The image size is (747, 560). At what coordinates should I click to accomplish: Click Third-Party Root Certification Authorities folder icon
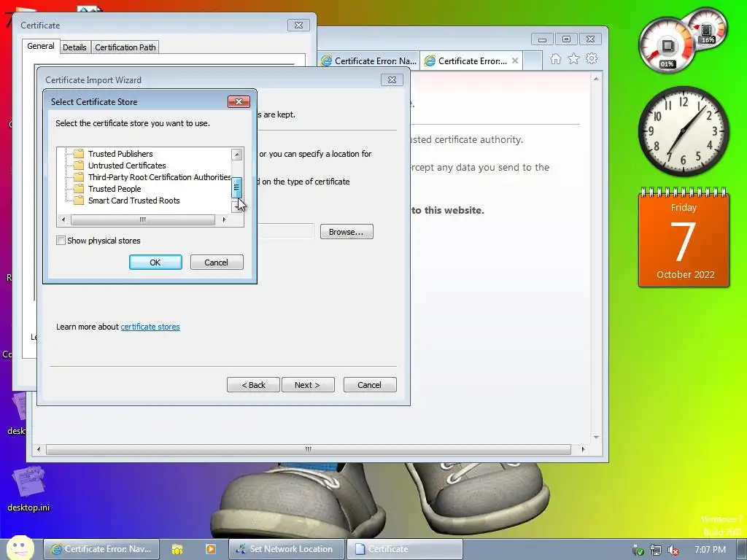[x=79, y=177]
